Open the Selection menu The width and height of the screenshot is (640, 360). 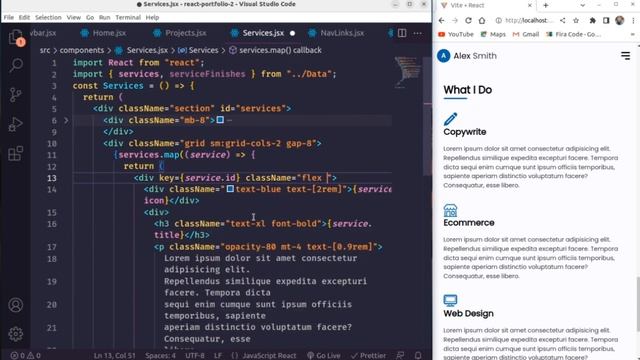(x=48, y=18)
